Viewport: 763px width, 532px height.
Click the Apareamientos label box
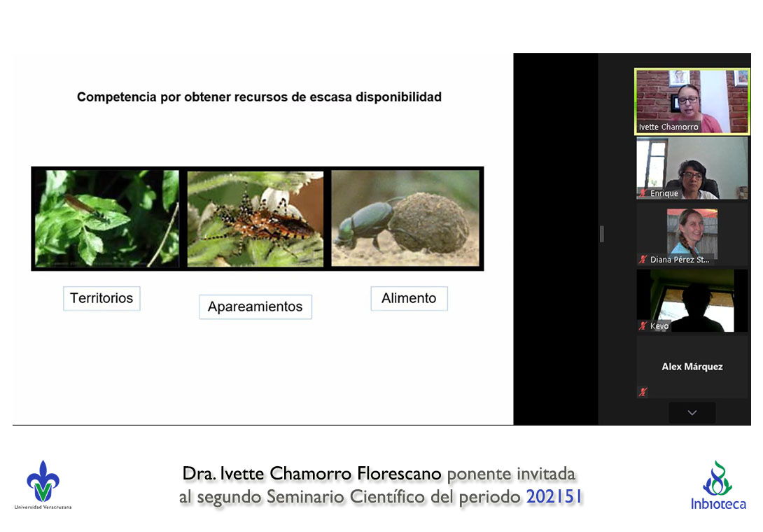pyautogui.click(x=255, y=307)
